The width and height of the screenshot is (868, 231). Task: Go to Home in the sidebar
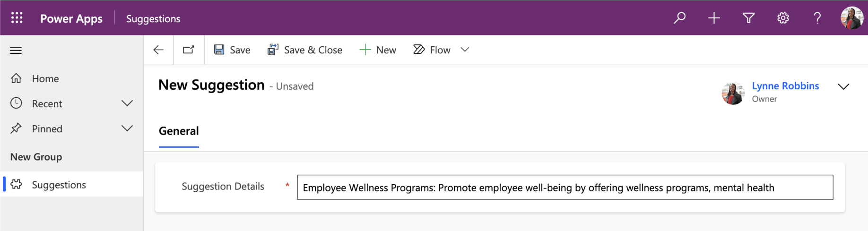coord(45,78)
